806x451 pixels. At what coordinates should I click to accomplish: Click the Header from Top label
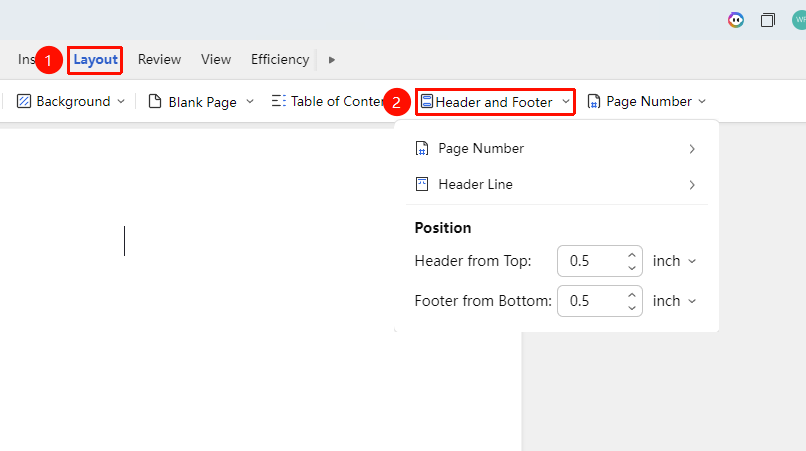click(473, 261)
